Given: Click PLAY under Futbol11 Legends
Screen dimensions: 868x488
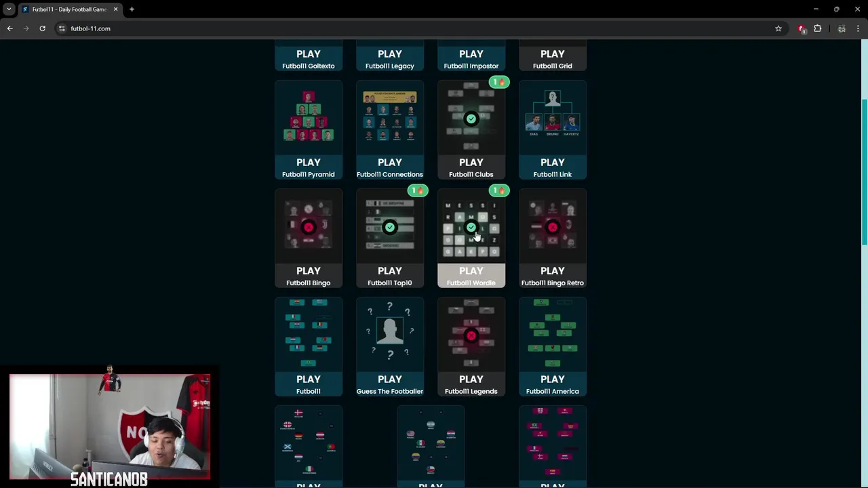Looking at the screenshot, I should [471, 379].
